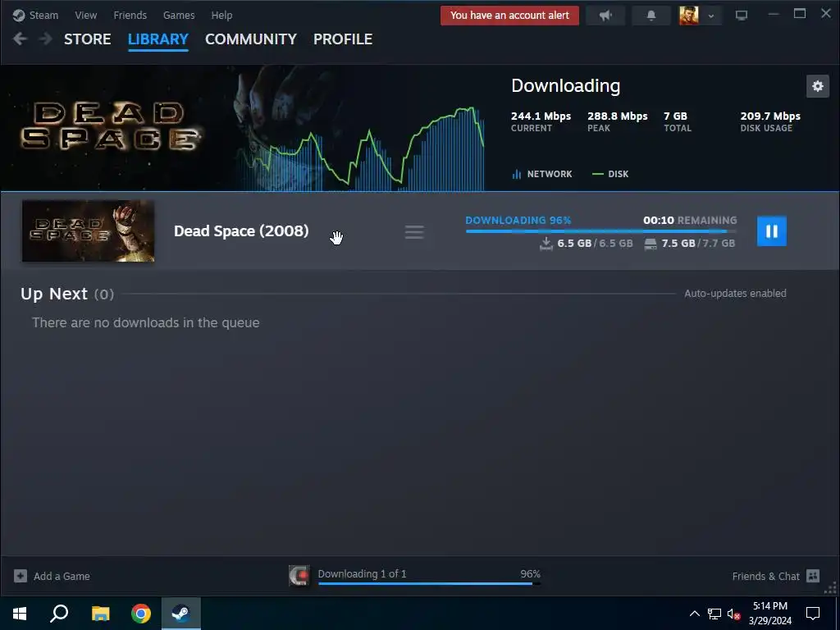The height and width of the screenshot is (630, 840).
Task: Open the Steam menu
Action: [x=43, y=15]
